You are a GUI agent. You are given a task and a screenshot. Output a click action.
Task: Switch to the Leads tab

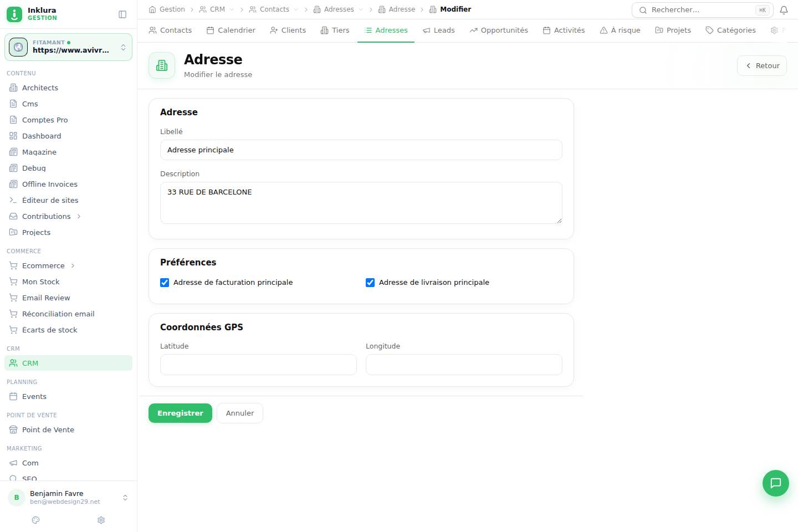coord(439,30)
